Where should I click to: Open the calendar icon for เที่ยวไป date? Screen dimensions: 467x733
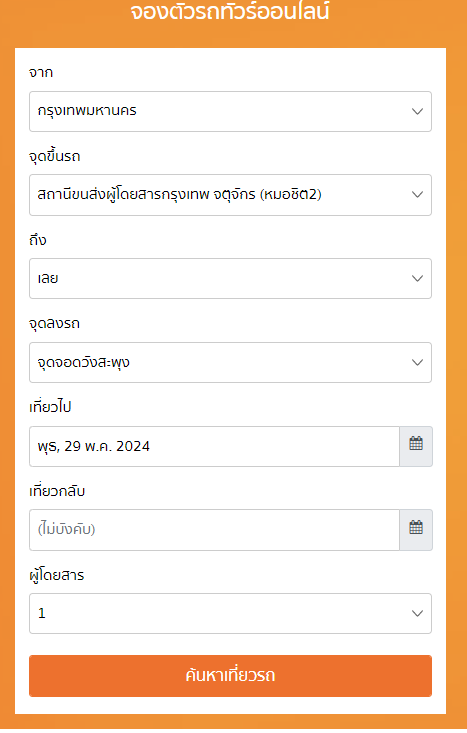pyautogui.click(x=416, y=446)
